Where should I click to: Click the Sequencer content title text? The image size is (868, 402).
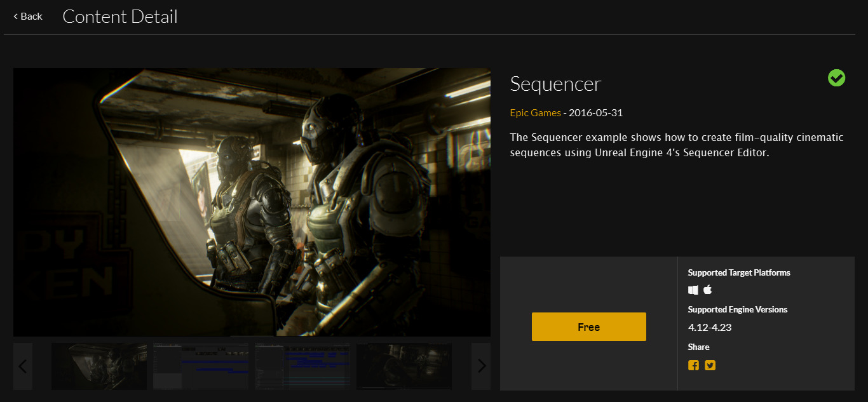(x=555, y=83)
